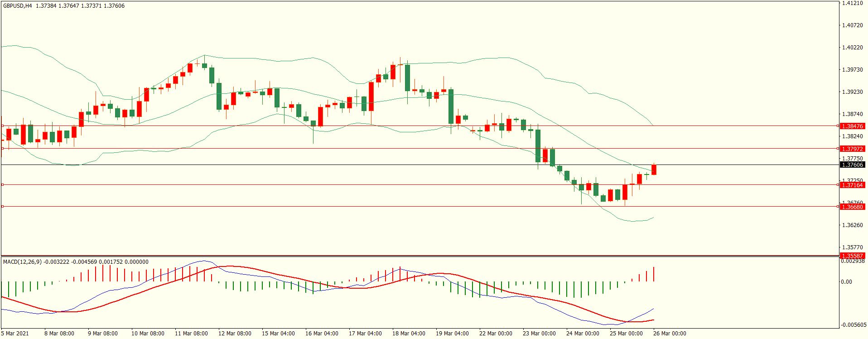Click the 26 Mar 00:00 time label
The width and height of the screenshot is (868, 339).
click(x=670, y=334)
